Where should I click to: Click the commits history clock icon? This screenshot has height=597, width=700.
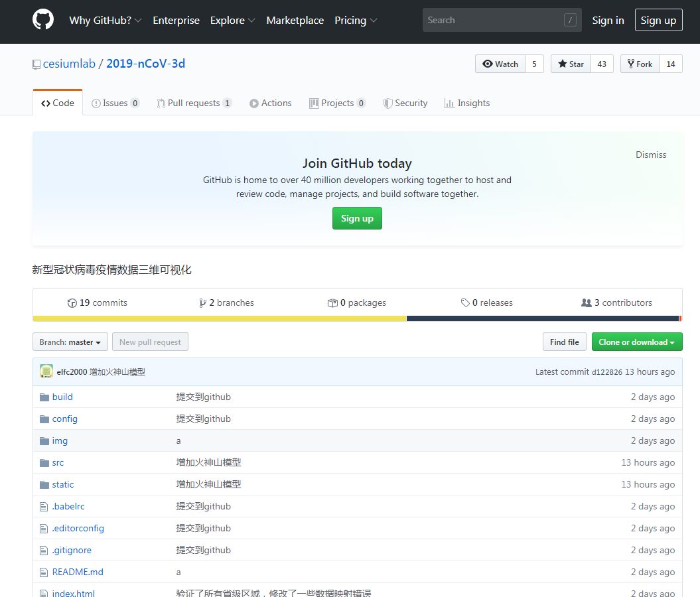click(x=72, y=303)
